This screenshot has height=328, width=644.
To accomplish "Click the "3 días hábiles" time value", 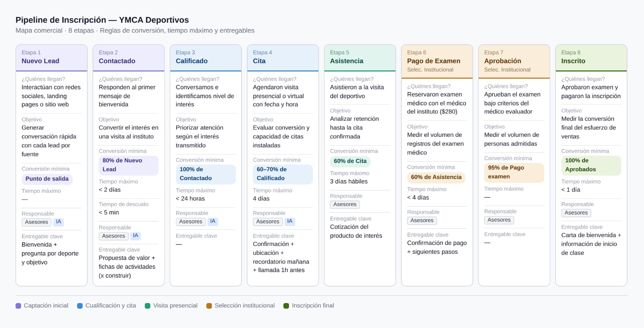I will click(349, 182).
